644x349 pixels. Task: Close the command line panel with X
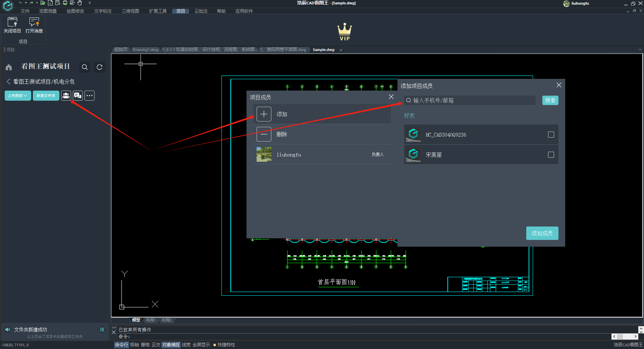pos(114,332)
